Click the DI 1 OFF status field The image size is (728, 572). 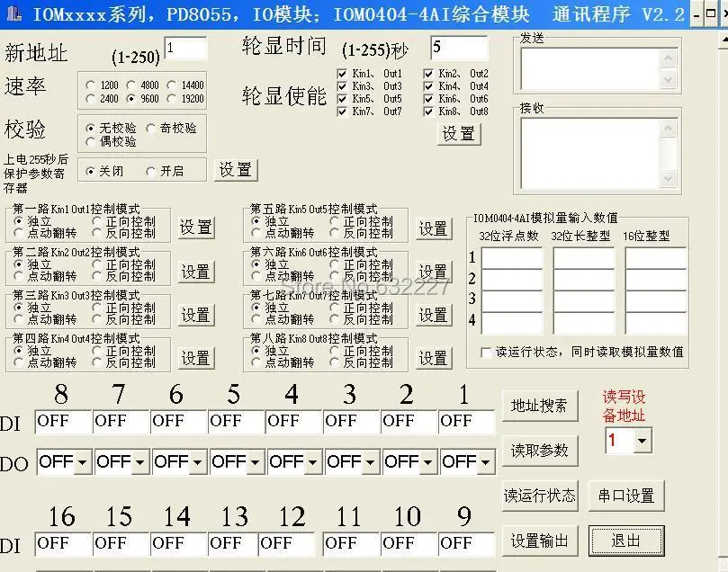pos(466,422)
